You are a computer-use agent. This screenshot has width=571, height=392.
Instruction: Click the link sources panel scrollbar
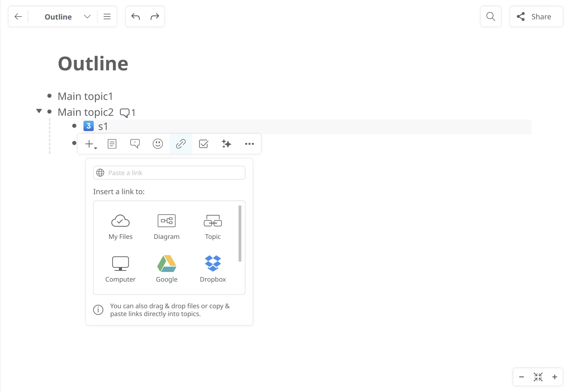(x=240, y=233)
